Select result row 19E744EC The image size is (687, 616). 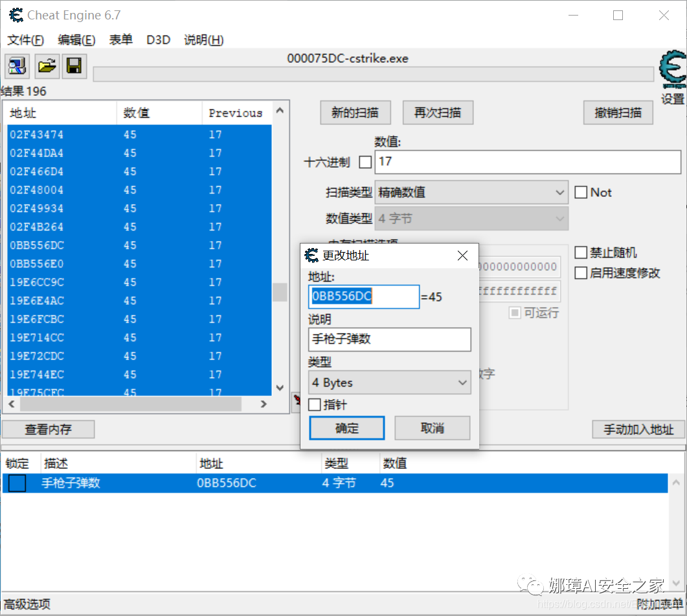(x=139, y=374)
